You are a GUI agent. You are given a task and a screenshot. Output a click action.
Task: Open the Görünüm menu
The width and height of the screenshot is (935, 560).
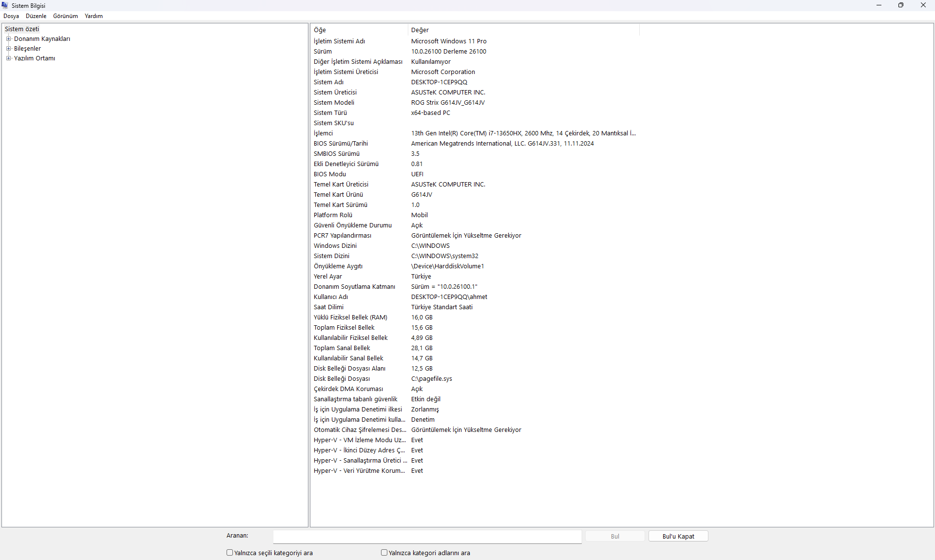click(x=65, y=16)
